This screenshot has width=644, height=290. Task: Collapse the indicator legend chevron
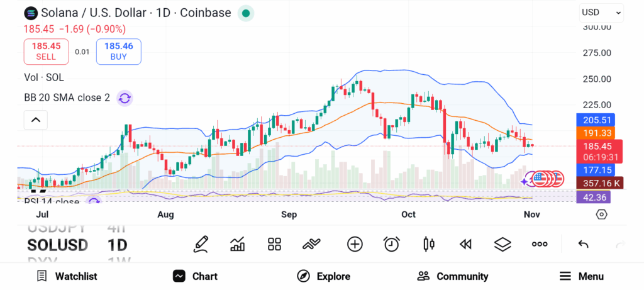(x=36, y=120)
